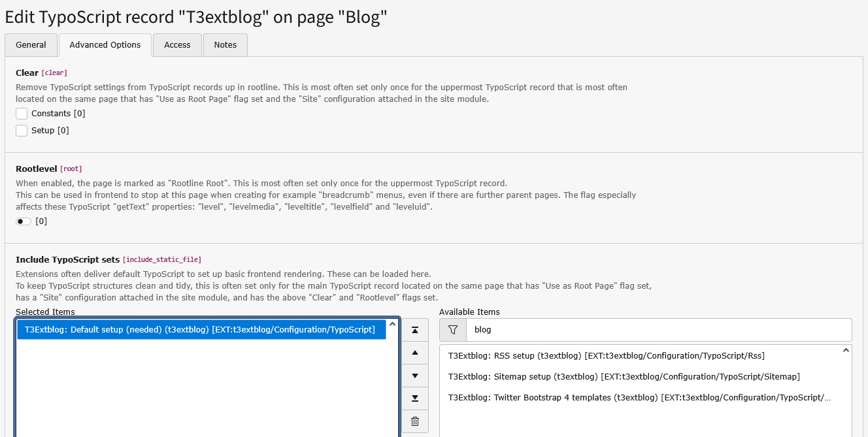Viewport: 868px width, 437px height.
Task: Move selected item to top icon
Action: (414, 331)
